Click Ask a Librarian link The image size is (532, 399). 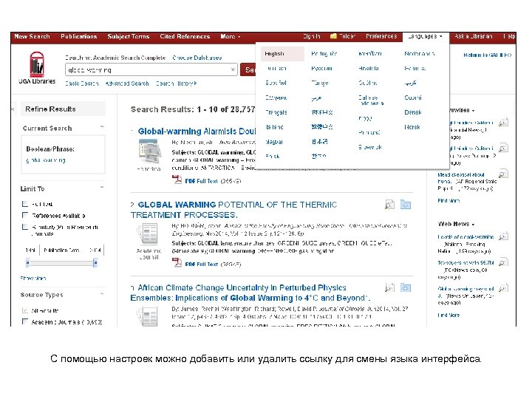(x=474, y=36)
